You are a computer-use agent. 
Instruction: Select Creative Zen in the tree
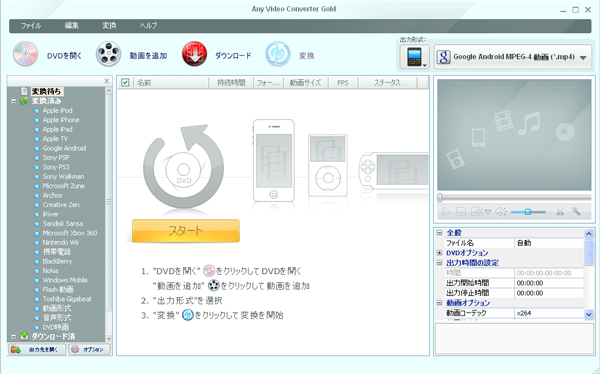[61, 205]
